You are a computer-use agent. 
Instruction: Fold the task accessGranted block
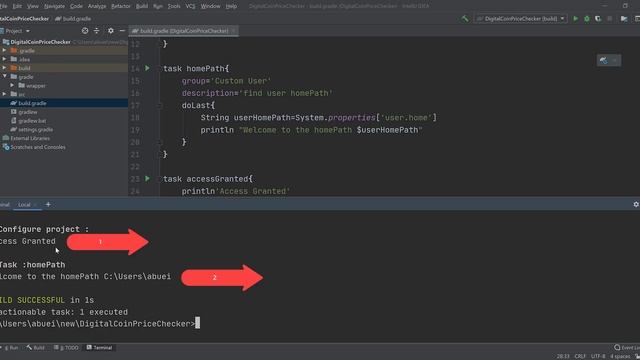click(x=160, y=179)
